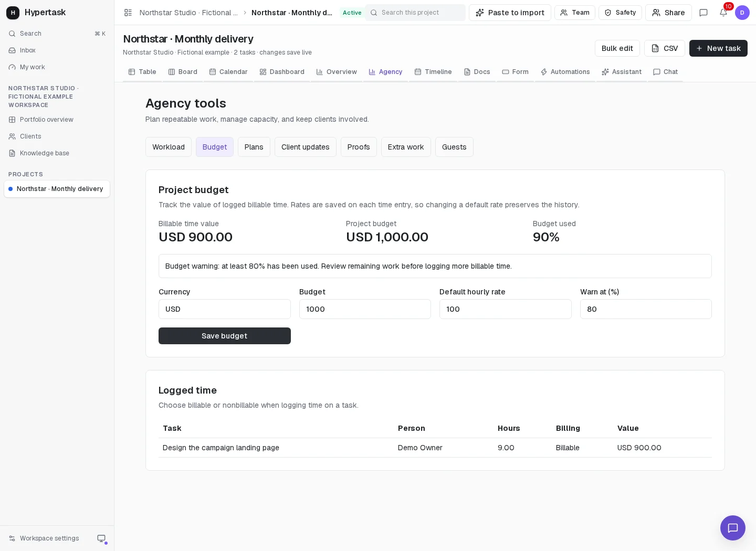Viewport: 756px width, 551px height.
Task: Open Portfolio overview
Action: point(57,120)
